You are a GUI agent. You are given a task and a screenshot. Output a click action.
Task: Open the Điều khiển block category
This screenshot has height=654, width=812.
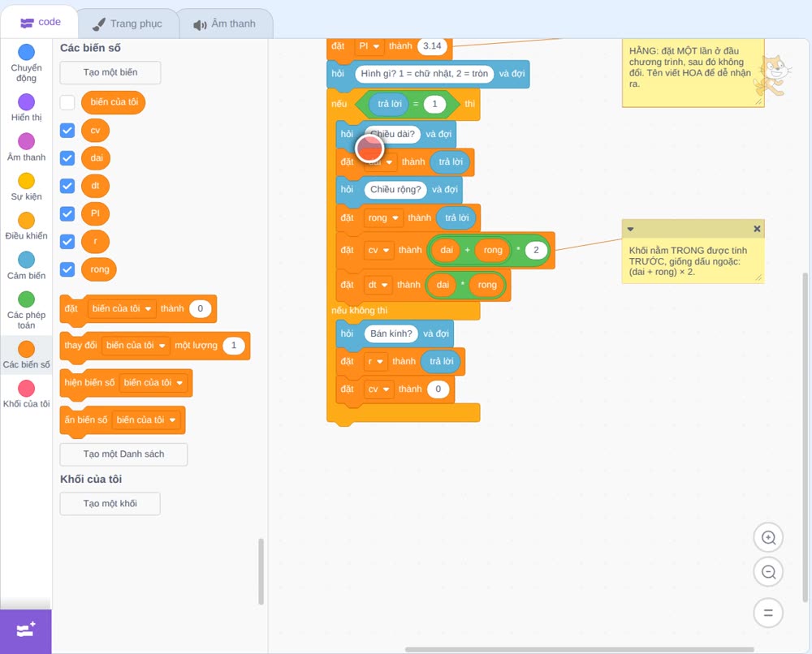[27, 226]
